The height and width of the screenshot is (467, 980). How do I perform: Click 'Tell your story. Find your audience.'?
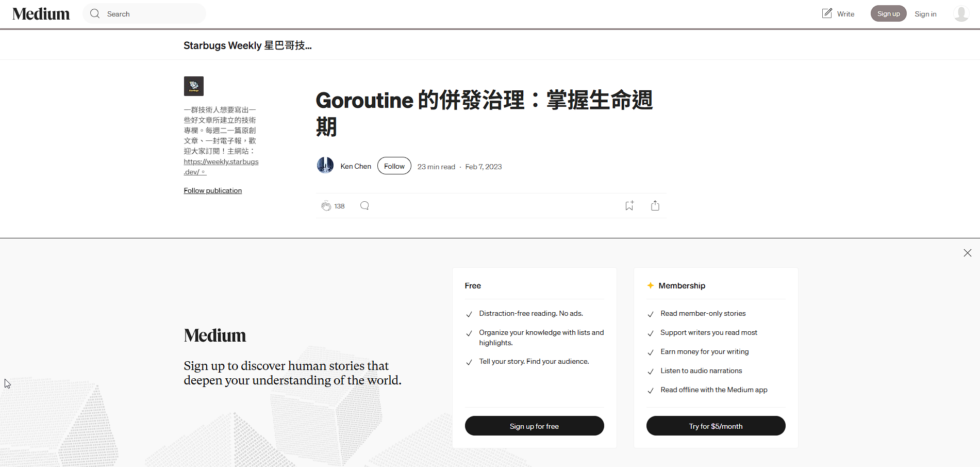(534, 361)
